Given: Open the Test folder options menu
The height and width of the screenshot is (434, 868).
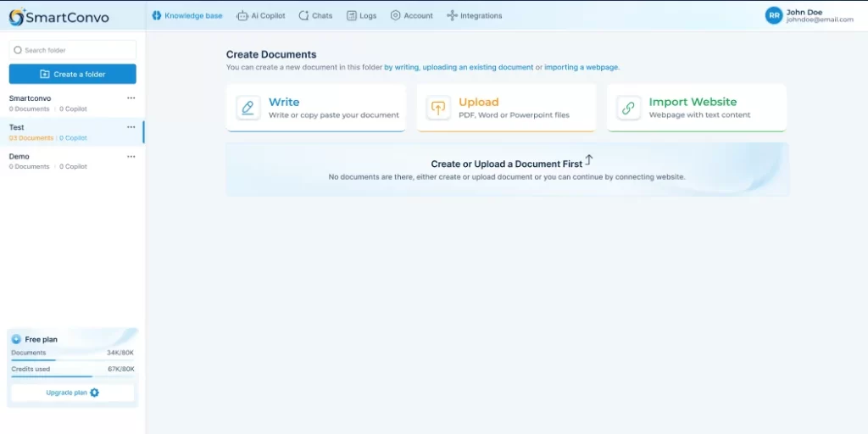Looking at the screenshot, I should [x=131, y=127].
